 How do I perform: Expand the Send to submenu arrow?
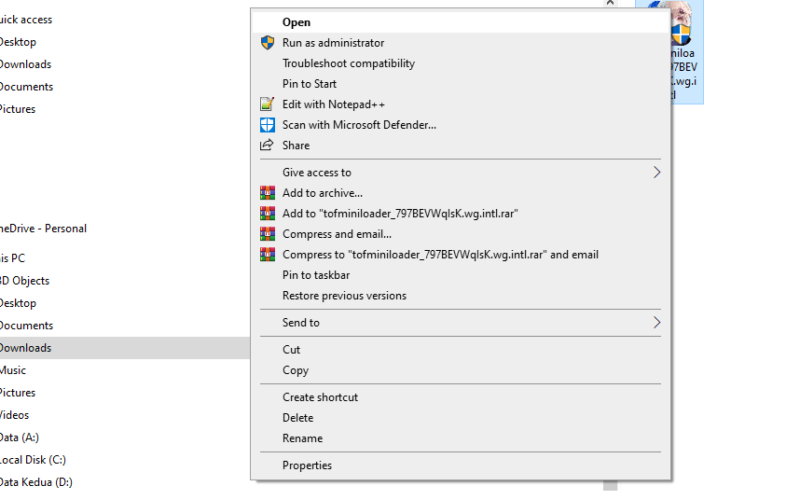pos(657,322)
